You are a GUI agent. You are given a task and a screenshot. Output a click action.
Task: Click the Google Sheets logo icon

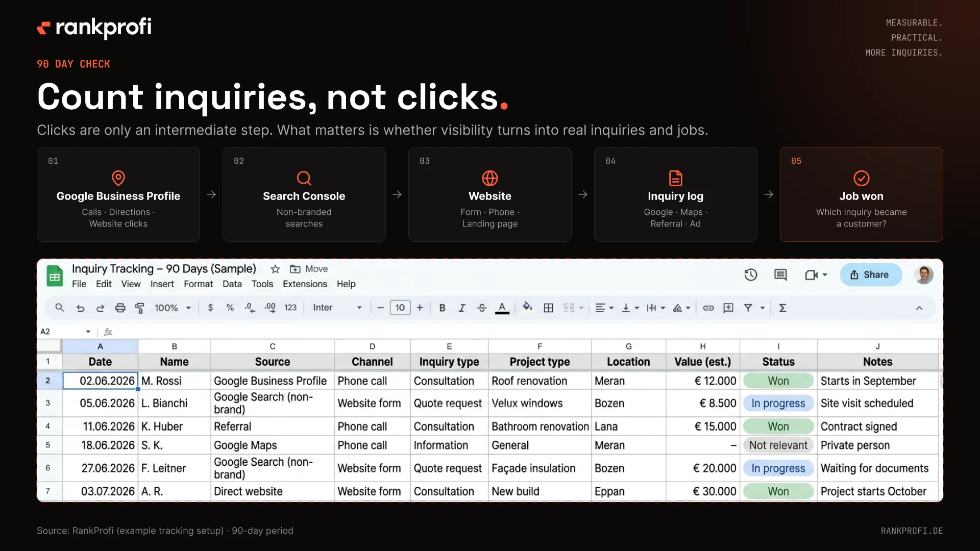(x=55, y=276)
